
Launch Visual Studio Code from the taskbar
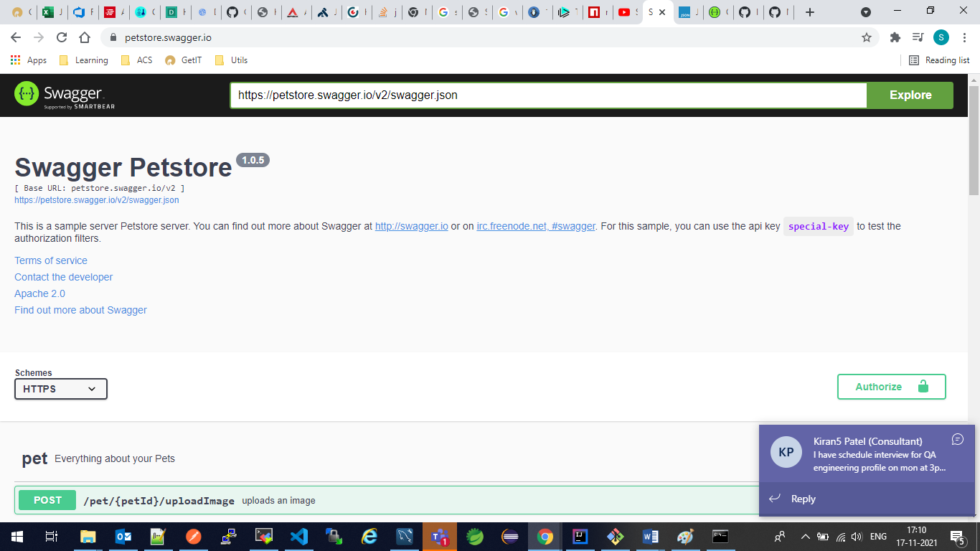(299, 536)
